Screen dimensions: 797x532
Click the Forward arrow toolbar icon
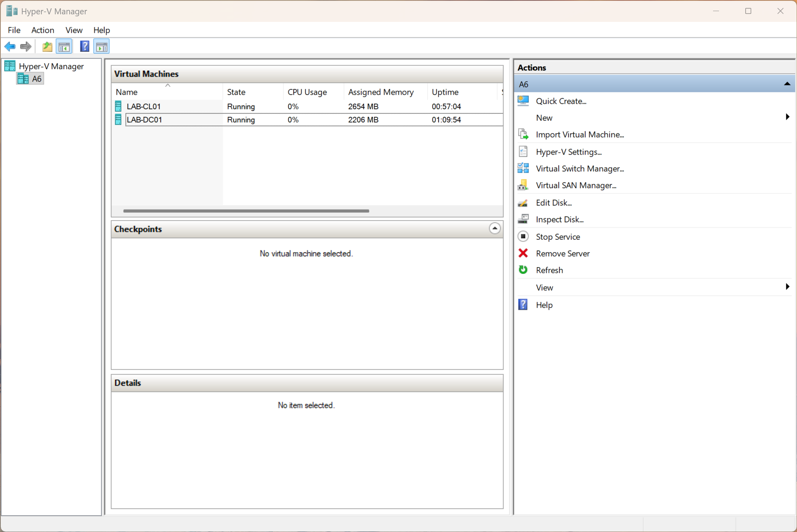pyautogui.click(x=26, y=47)
